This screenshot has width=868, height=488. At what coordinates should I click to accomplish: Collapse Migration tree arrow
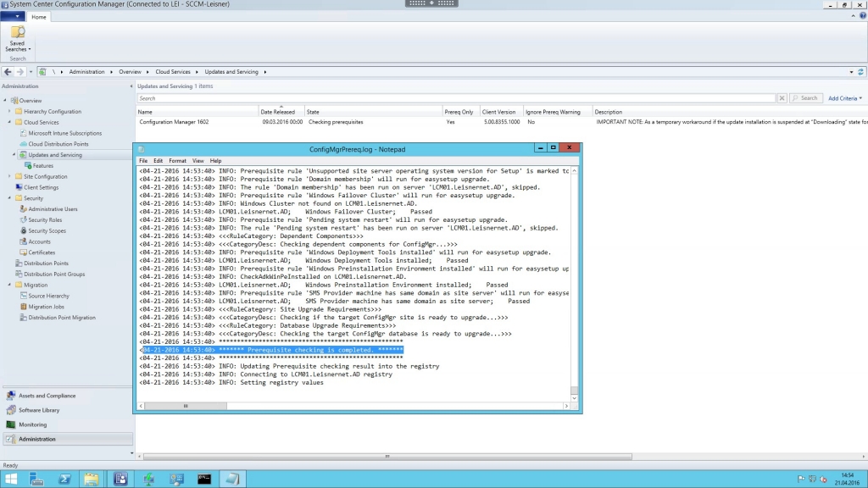9,285
